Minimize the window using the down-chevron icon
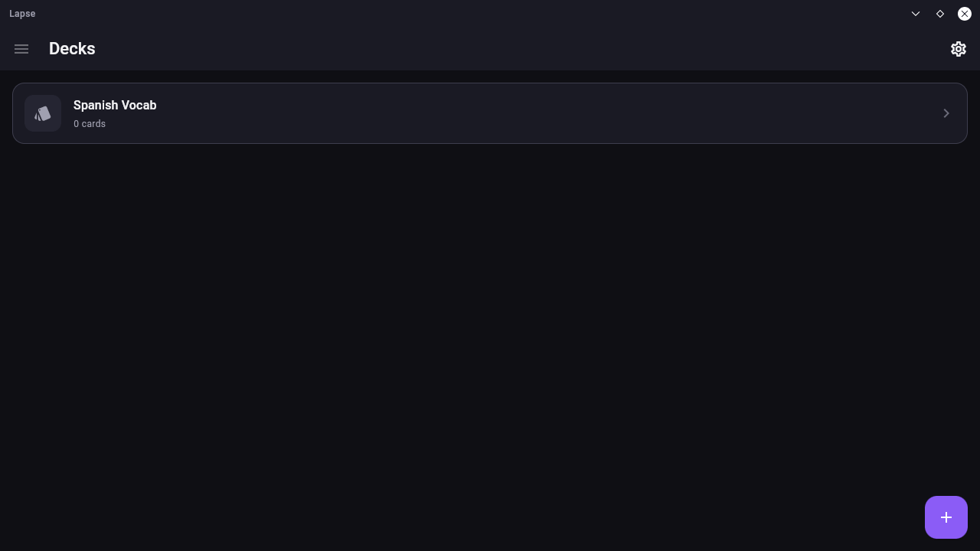This screenshot has height=551, width=980. 916,14
